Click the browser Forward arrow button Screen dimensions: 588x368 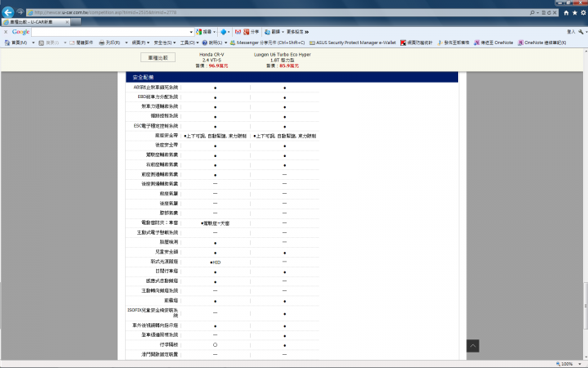tap(20, 12)
